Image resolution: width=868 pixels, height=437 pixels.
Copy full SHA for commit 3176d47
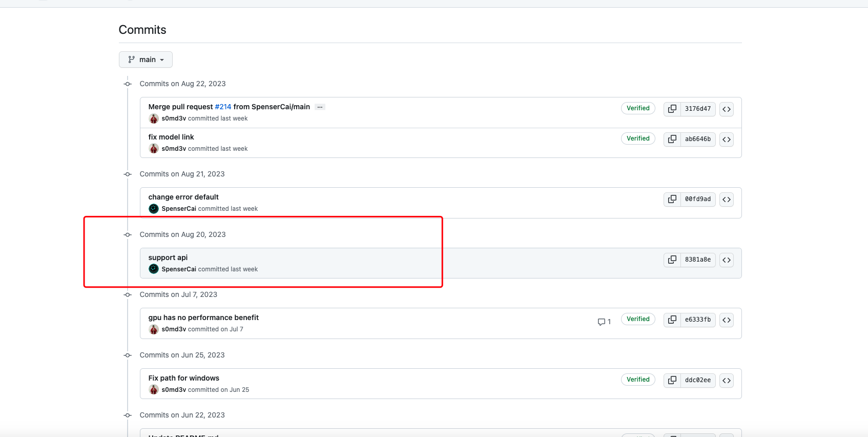[x=672, y=109]
